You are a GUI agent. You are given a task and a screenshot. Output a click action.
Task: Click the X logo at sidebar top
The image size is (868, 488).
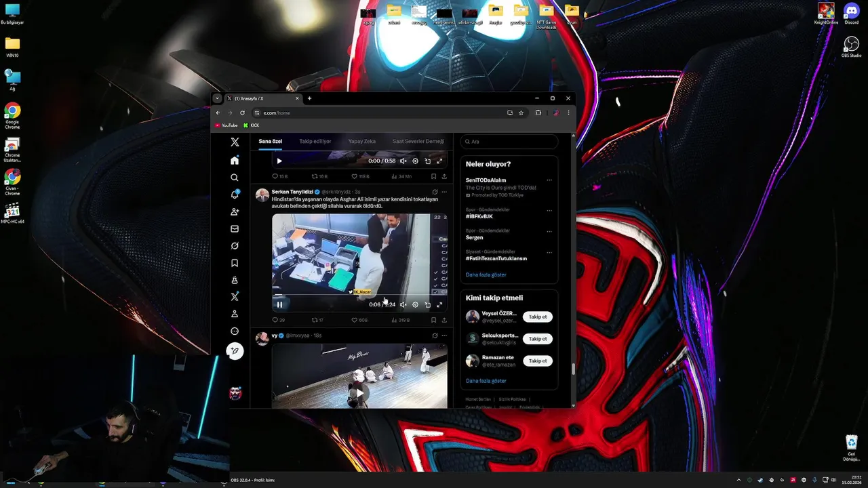point(235,142)
